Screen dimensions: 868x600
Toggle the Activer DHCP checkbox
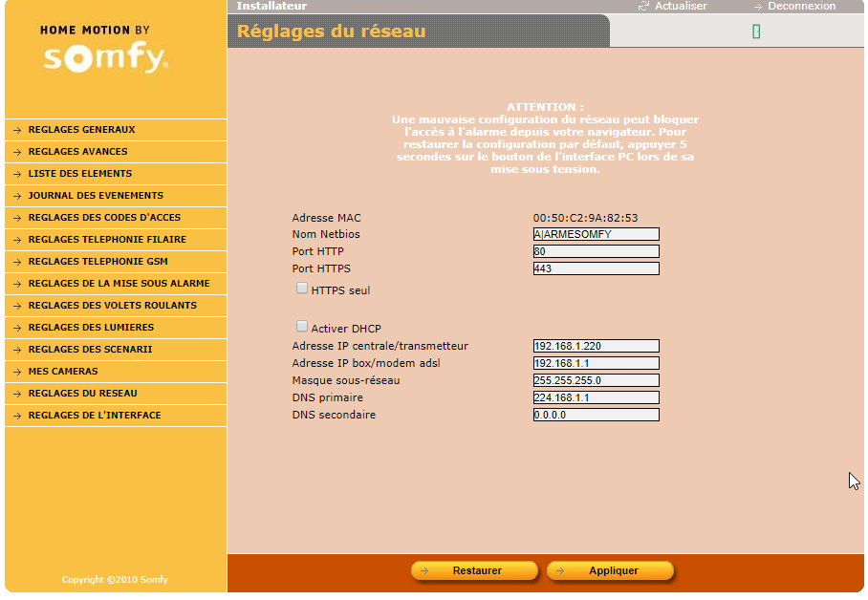point(302,327)
